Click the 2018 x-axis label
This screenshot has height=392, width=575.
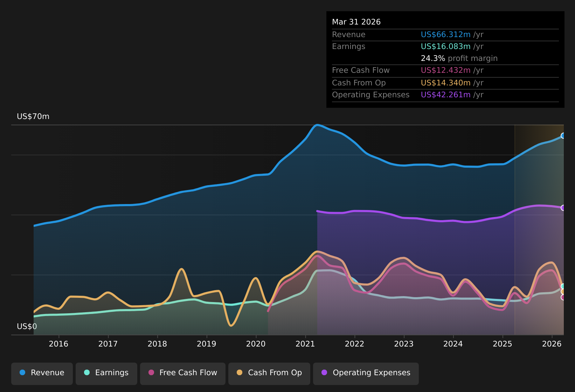157,344
